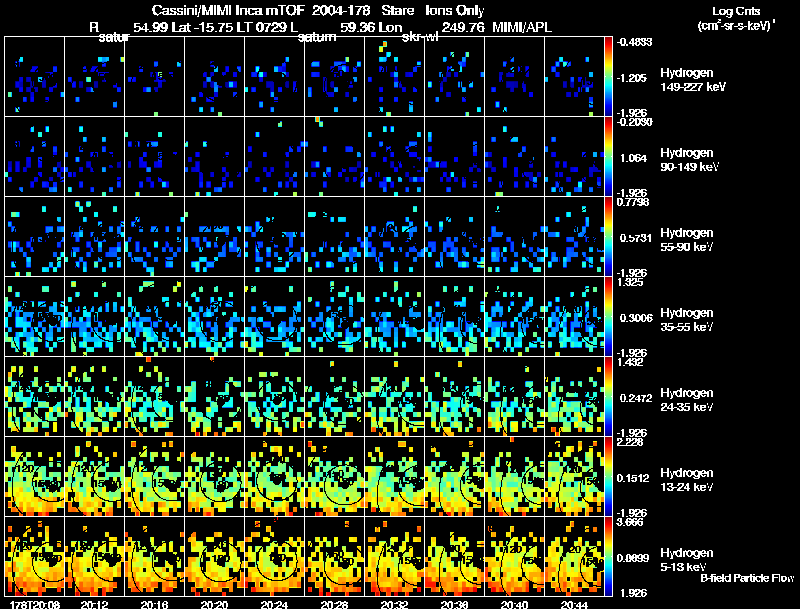Screen dimensions: 800x609
Task: Click the MIMI/APL text in header
Action: tap(524, 27)
